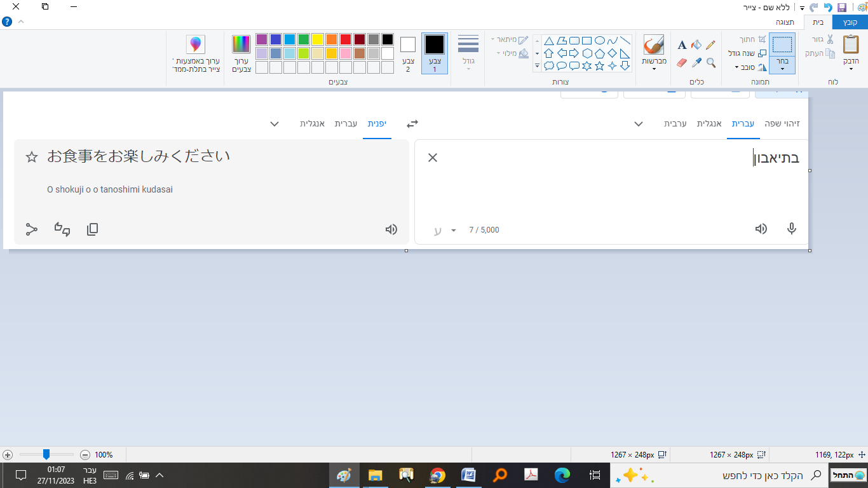Image resolution: width=868 pixels, height=488 pixels.
Task: Share the translation result
Action: tap(31, 229)
